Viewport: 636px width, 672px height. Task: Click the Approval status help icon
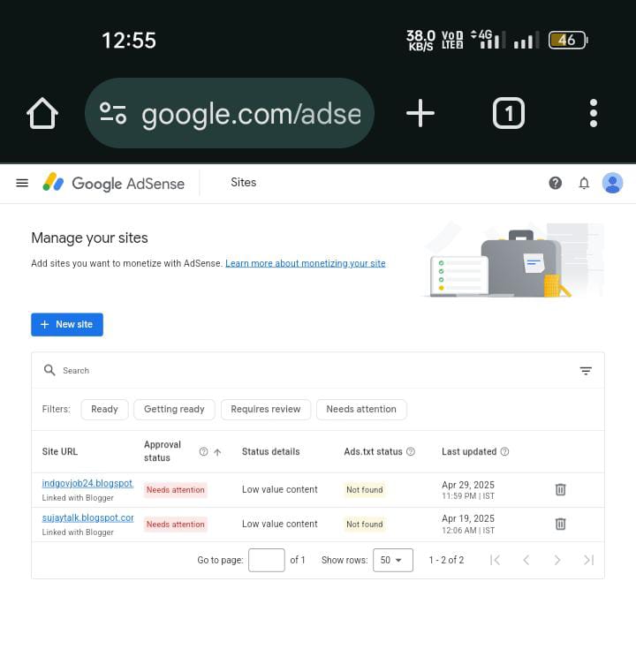click(x=203, y=452)
